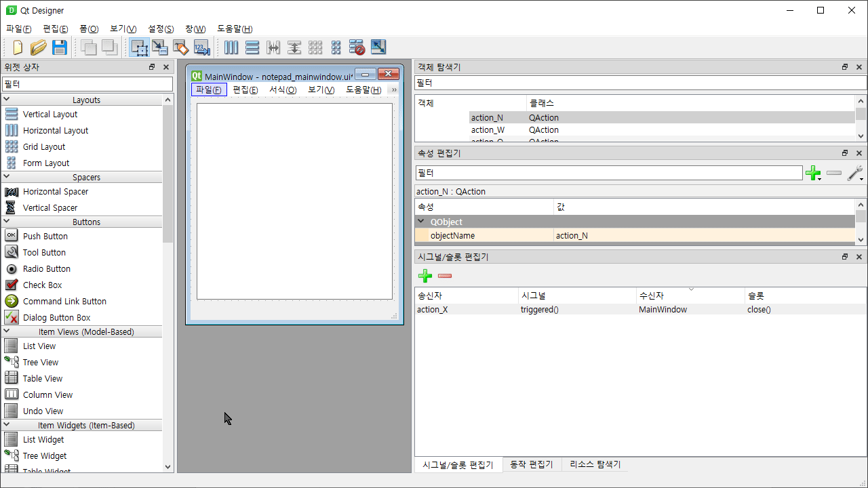Lay out horizontally toolbar icon
Screen dimensions: 868x488
[231, 47]
